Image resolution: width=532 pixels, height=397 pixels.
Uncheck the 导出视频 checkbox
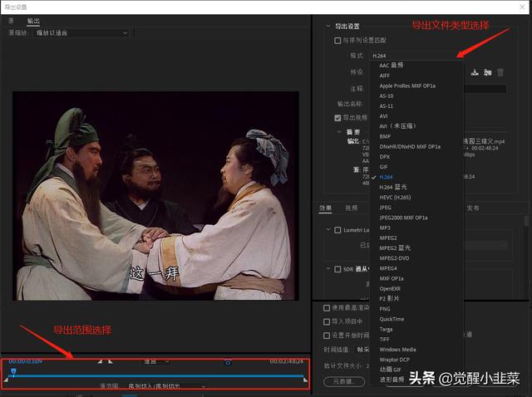tap(337, 118)
